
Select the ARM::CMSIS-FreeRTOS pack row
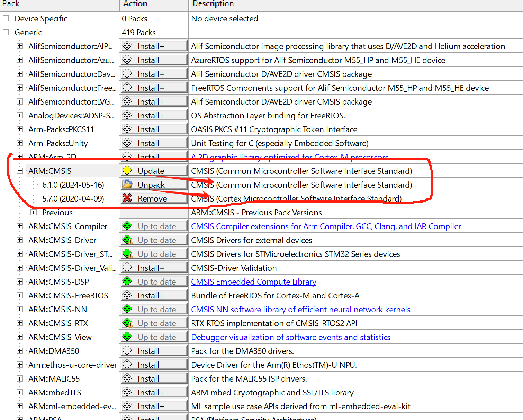[68, 295]
